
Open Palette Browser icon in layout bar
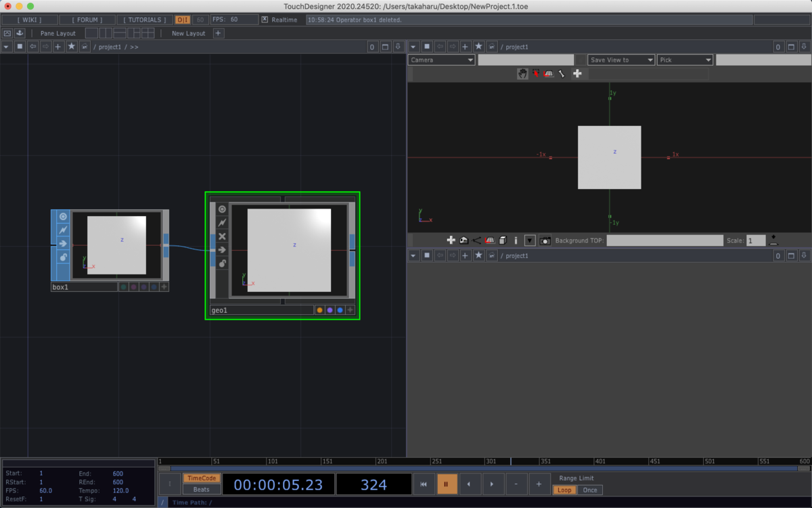pos(7,33)
